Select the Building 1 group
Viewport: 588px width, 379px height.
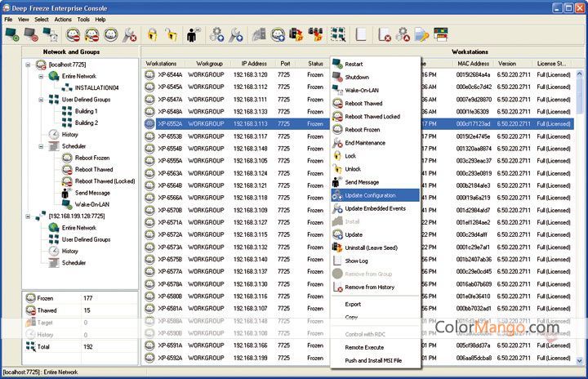[87, 111]
